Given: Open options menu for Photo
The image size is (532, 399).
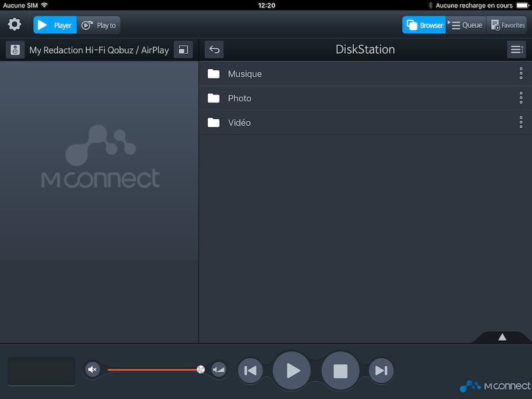Looking at the screenshot, I should (521, 98).
